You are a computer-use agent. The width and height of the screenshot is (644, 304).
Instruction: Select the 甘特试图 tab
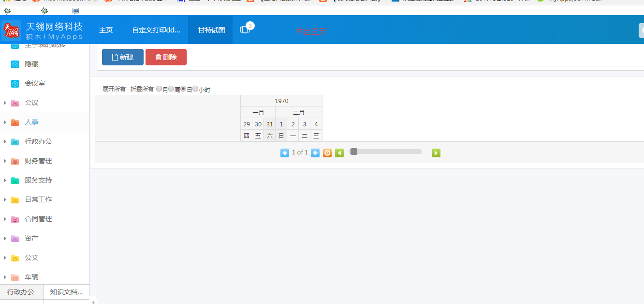[211, 30]
